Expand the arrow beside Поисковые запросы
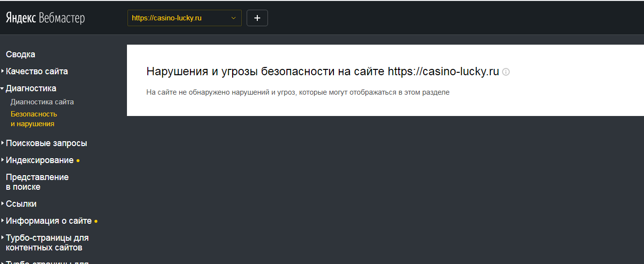644x264 pixels. point(2,143)
